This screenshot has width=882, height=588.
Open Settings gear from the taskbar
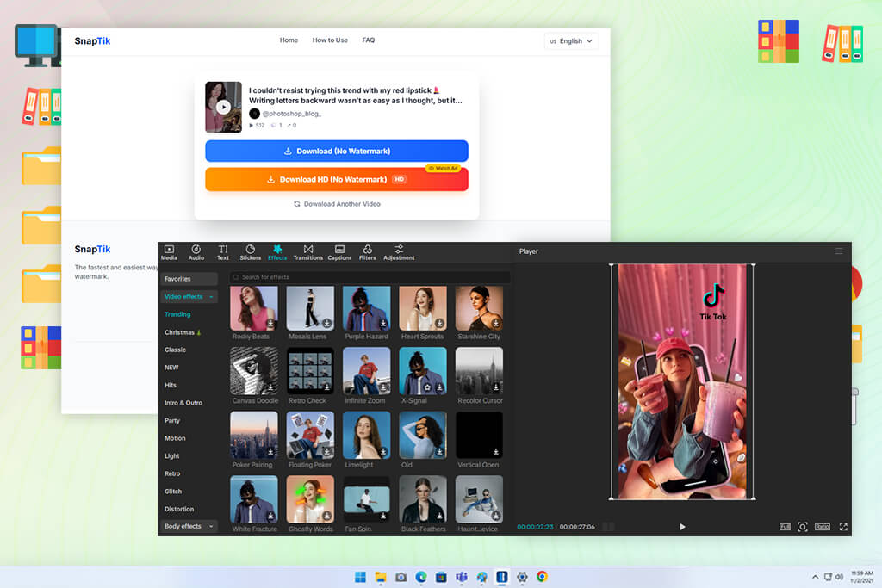(x=522, y=577)
